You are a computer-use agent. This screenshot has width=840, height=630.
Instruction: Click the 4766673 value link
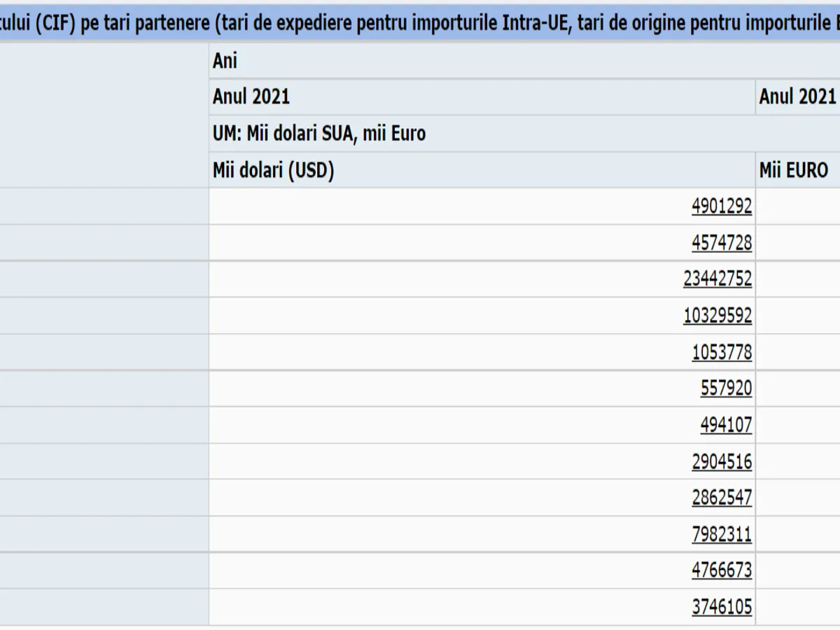[x=722, y=570]
